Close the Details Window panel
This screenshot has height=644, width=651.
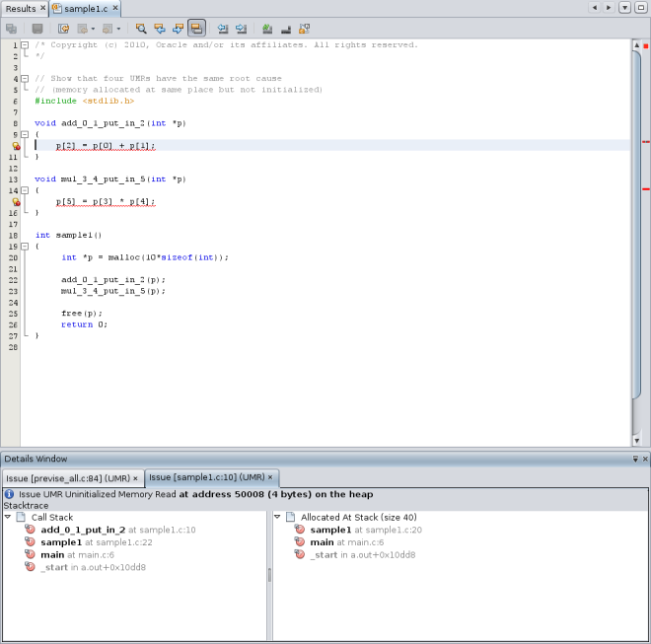pyautogui.click(x=645, y=459)
